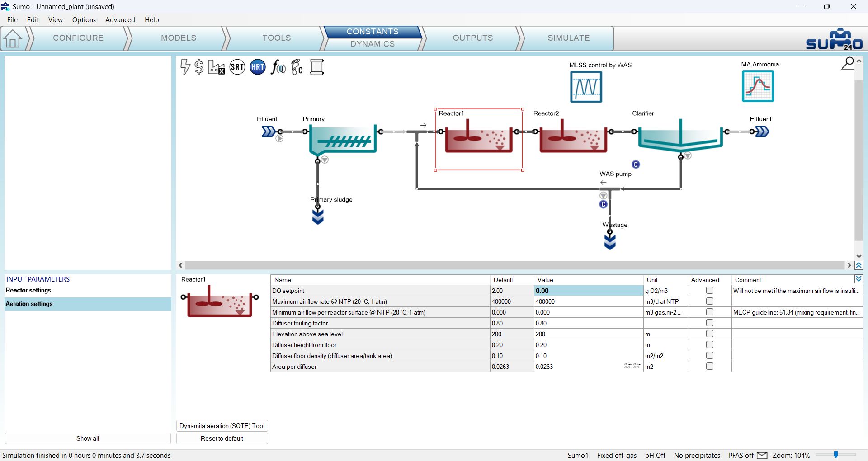Open the magnifier search icon on canvas
The image size is (868, 461).
click(847, 63)
